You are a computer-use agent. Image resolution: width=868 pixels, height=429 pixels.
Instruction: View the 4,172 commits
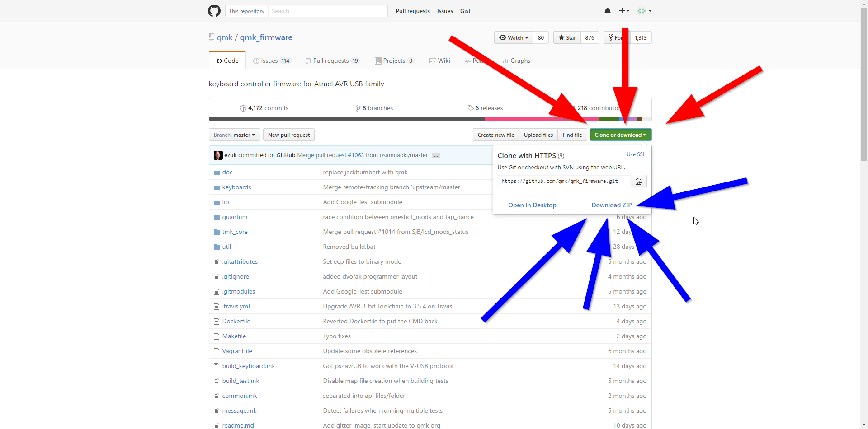point(264,108)
